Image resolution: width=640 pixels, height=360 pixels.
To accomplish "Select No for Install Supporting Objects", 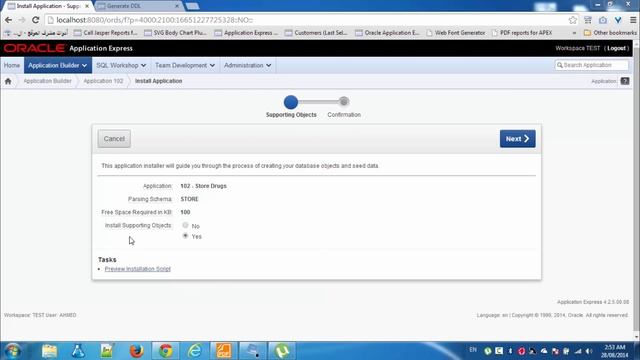I will coord(185,225).
